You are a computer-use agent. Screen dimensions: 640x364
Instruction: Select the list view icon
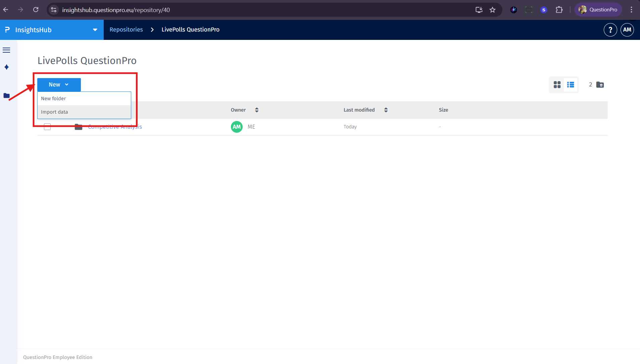click(x=571, y=84)
